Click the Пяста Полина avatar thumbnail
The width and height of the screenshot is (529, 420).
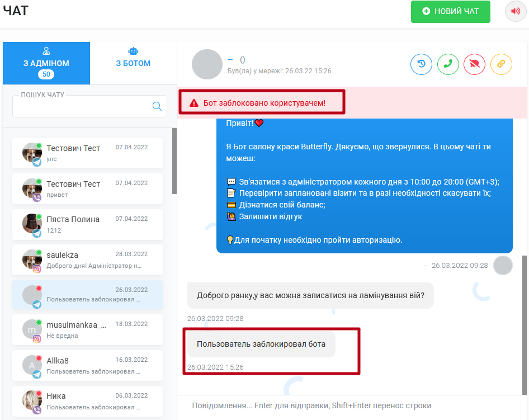32,223
